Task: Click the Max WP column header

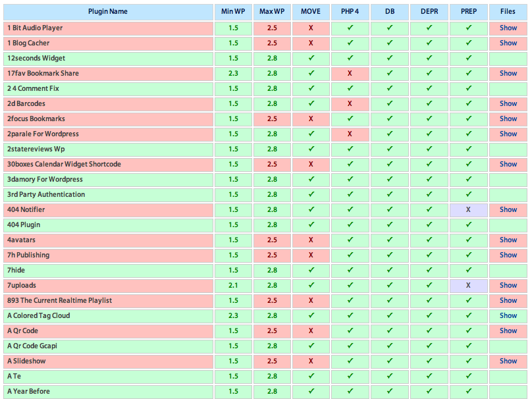Action: point(272,11)
